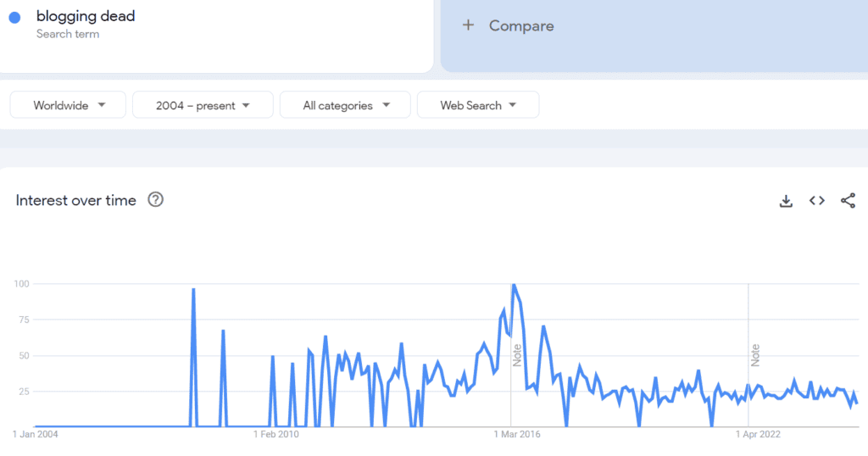Click the first tall spike in chart
This screenshot has width=868, height=456.
(x=193, y=291)
